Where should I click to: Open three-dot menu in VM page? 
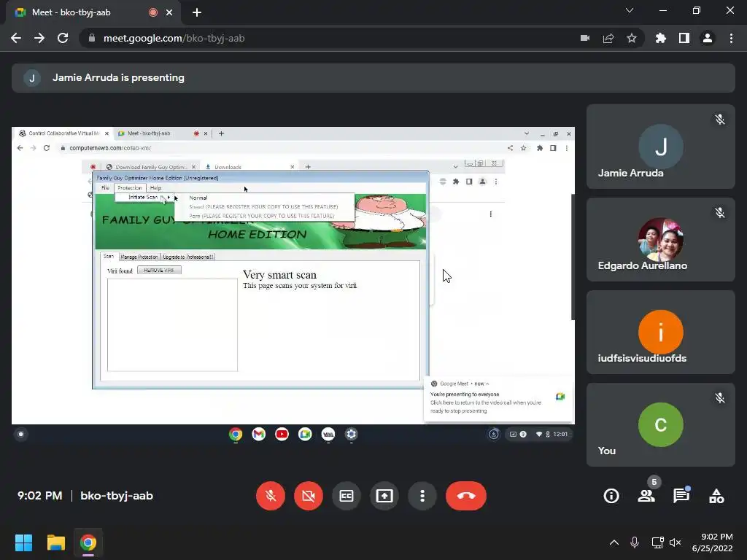[491, 214]
